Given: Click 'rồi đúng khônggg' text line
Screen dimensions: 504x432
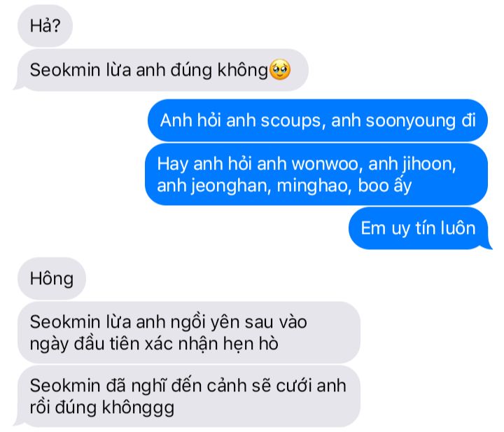Looking at the screenshot, I should [x=102, y=407].
